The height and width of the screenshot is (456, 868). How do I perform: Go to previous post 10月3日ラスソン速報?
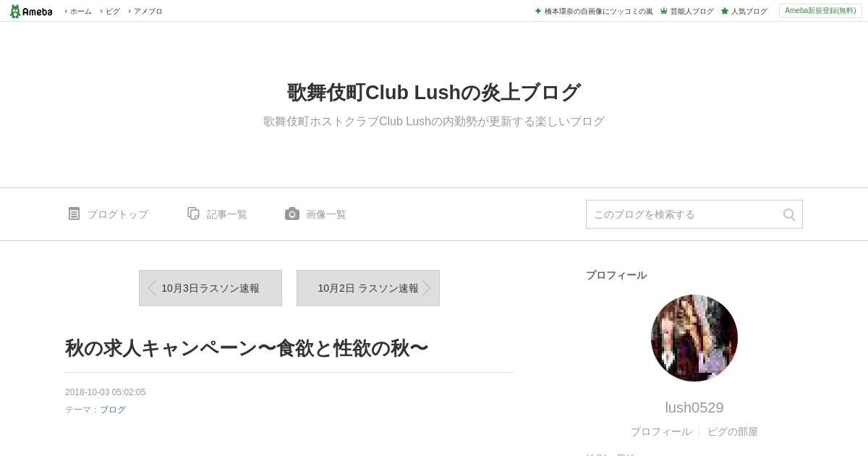click(x=210, y=288)
